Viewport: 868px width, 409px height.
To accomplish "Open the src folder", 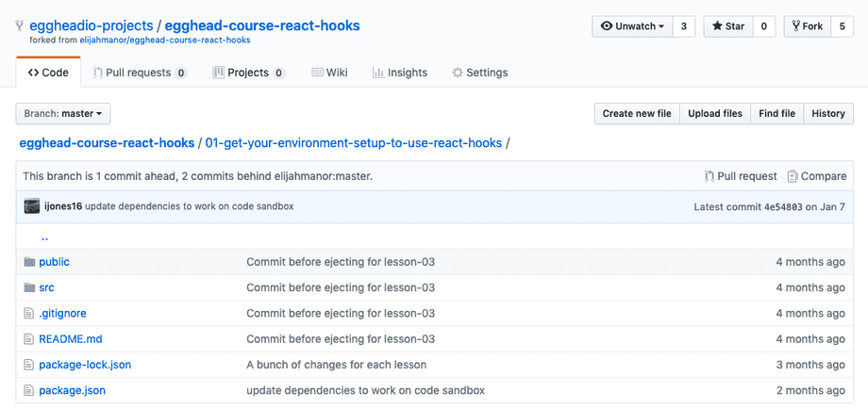I will pos(46,287).
